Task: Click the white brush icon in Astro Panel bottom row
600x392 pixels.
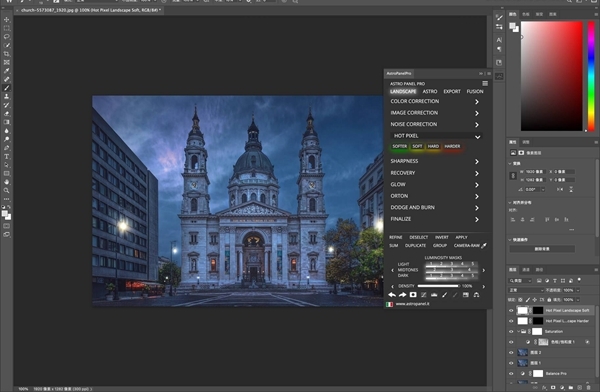Action: click(x=444, y=295)
